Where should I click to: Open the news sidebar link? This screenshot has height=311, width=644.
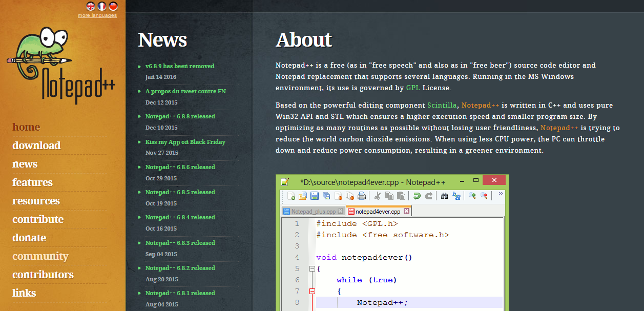pos(25,164)
